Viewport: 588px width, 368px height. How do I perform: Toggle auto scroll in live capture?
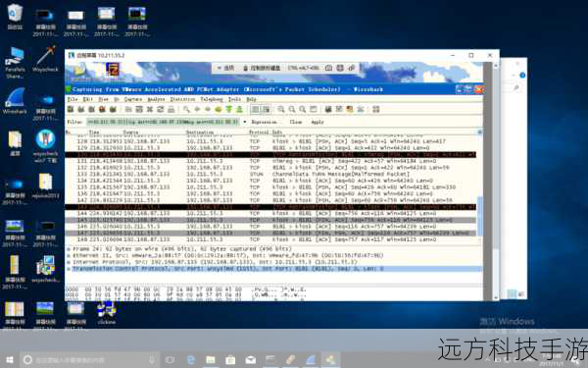(266, 109)
